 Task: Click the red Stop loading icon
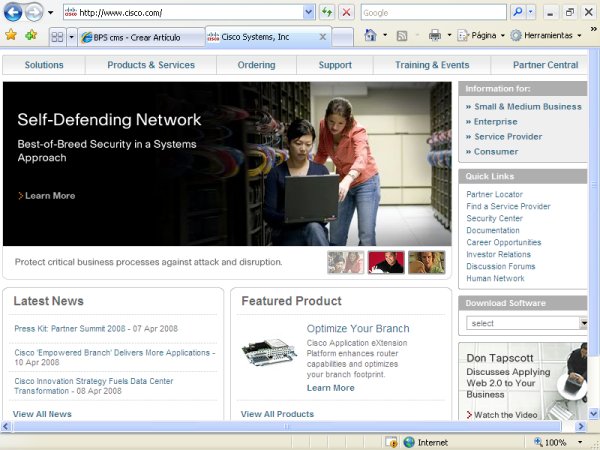coord(346,13)
